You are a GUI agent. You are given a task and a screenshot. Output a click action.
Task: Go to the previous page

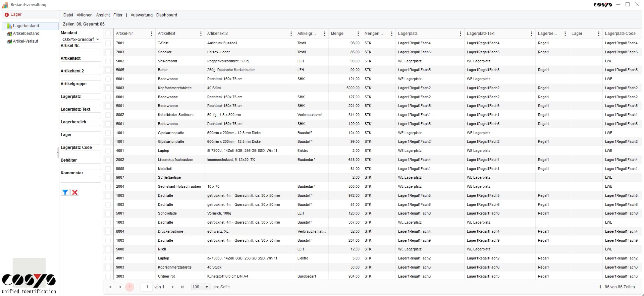click(120, 287)
